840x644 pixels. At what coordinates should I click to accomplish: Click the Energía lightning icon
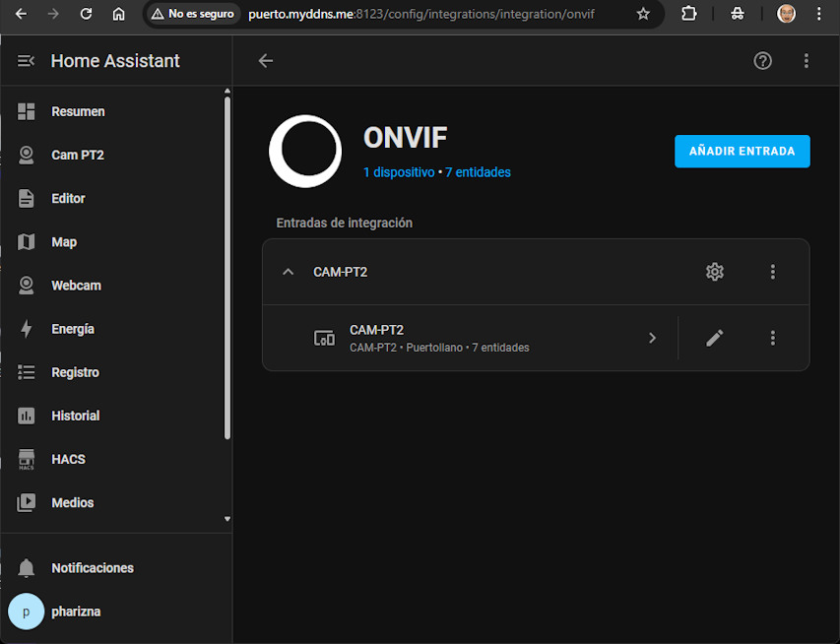point(27,329)
